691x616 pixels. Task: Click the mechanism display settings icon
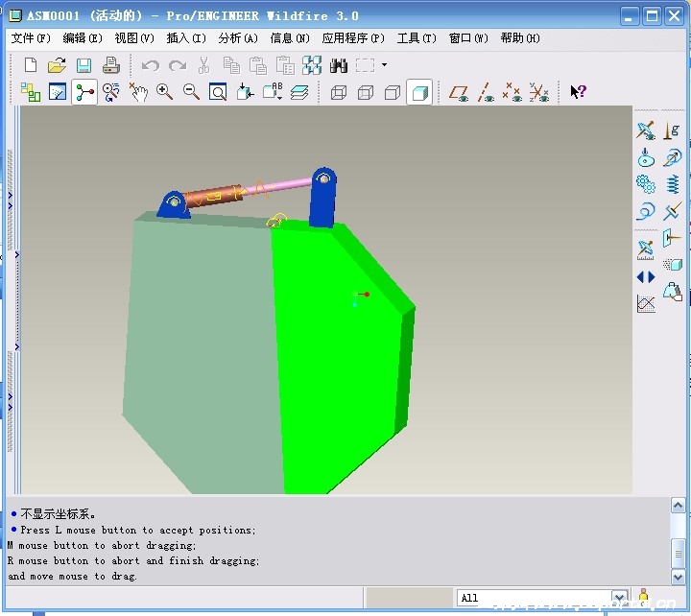pos(646,130)
